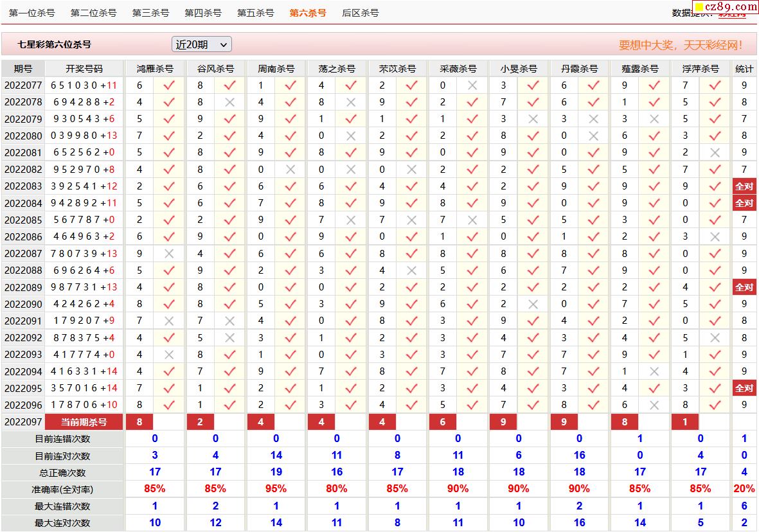Click the red 当前期杀号 label
Viewport: 759px width, 532px height.
click(x=84, y=422)
